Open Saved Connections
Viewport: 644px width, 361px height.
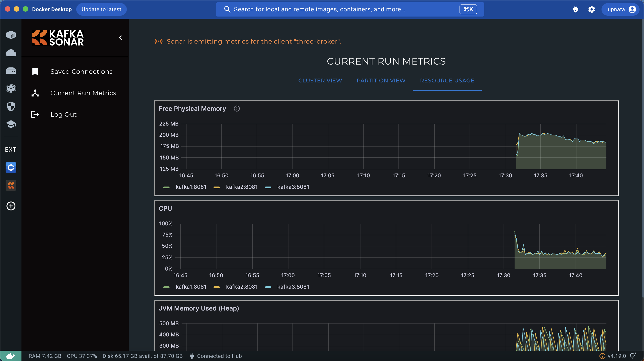coord(81,72)
